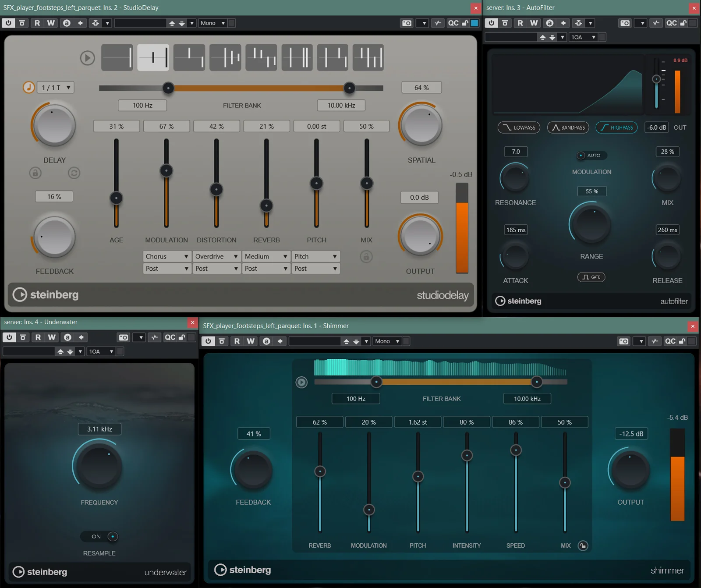Click the lock icon under DELAY knob
The image size is (701, 588).
pos(35,173)
